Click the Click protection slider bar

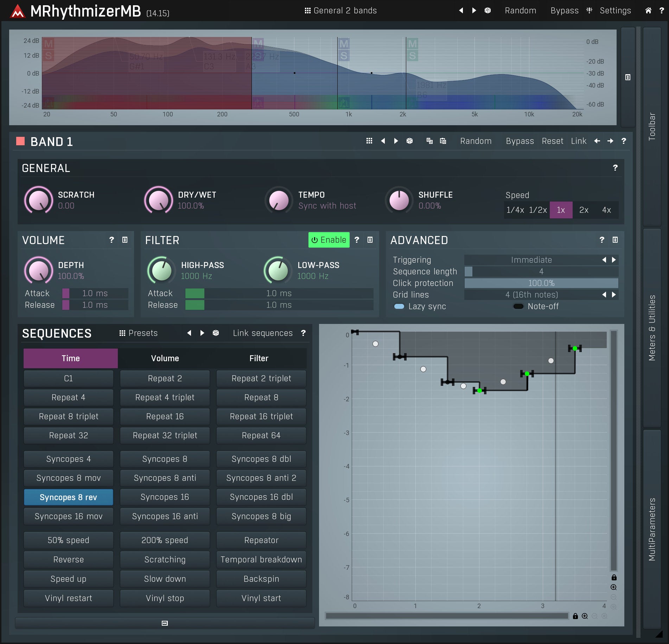[x=541, y=283]
